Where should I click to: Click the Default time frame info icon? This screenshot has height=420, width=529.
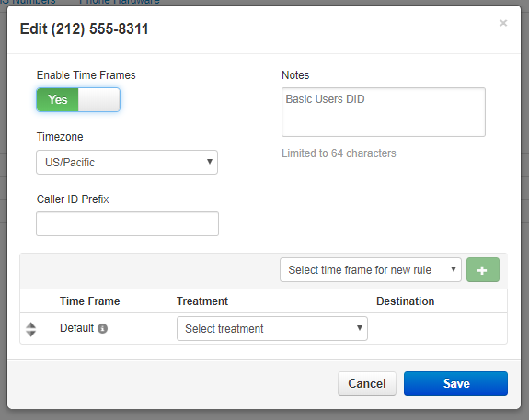[x=102, y=328]
